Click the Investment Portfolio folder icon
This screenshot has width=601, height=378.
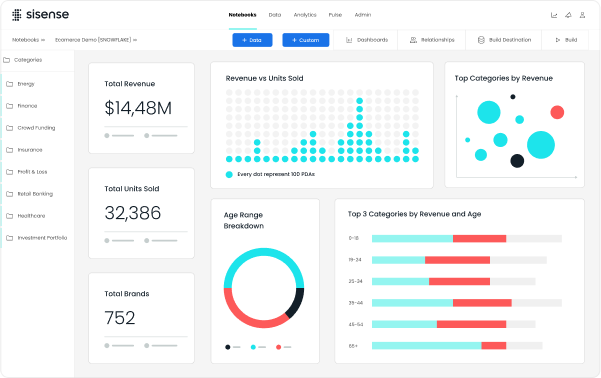[10, 238]
